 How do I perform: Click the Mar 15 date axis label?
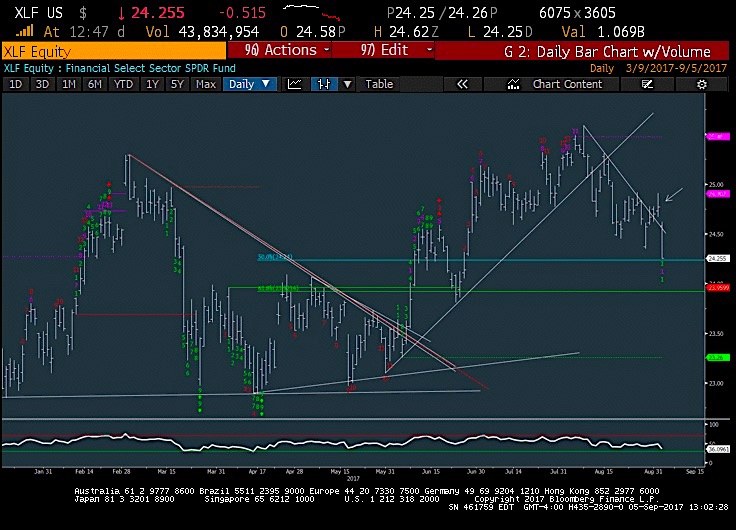pos(166,471)
